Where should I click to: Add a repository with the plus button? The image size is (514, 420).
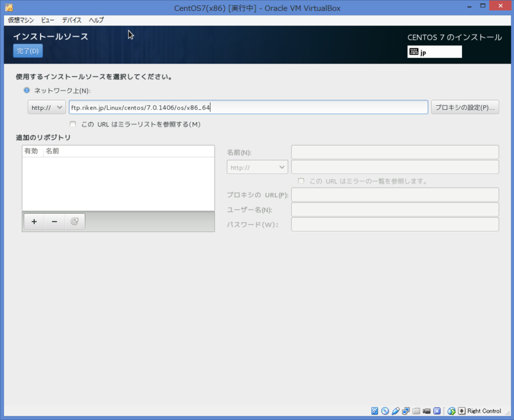tap(33, 222)
